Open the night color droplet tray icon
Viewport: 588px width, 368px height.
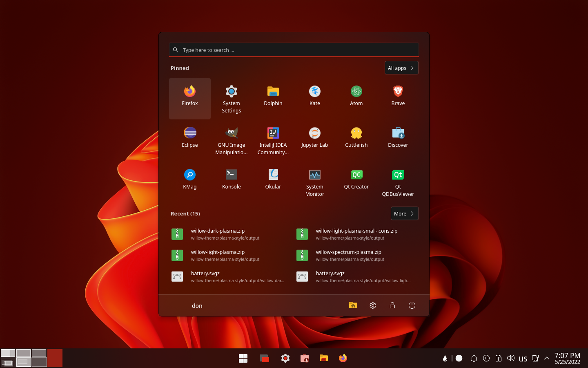tap(445, 359)
